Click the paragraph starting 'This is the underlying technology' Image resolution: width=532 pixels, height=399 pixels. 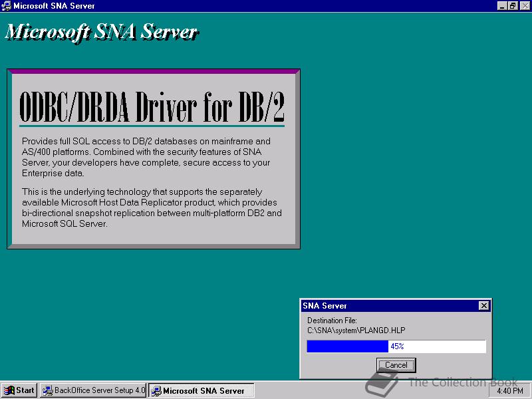pyautogui.click(x=152, y=207)
